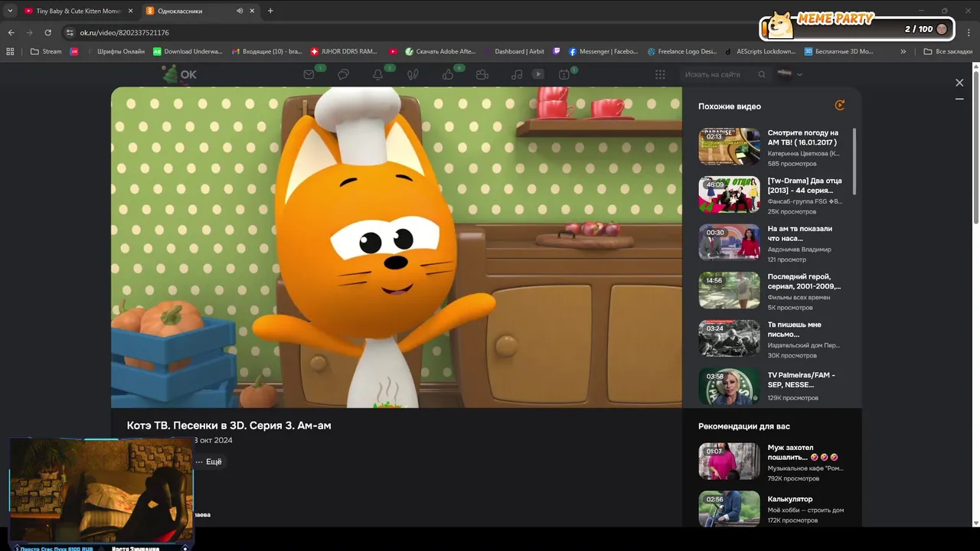Open TV Palmeiras/FAM video thumbnail

pyautogui.click(x=729, y=386)
